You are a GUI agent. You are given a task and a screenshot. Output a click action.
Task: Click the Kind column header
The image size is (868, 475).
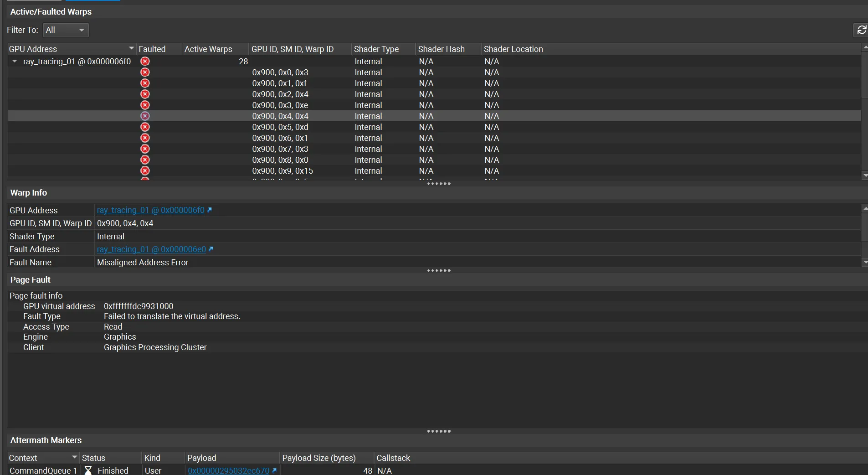click(163, 458)
